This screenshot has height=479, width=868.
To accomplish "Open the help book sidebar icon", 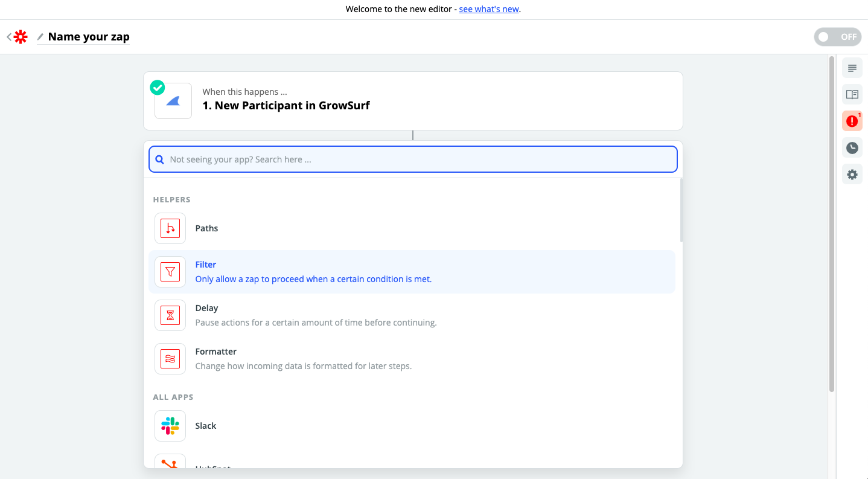I will [852, 95].
